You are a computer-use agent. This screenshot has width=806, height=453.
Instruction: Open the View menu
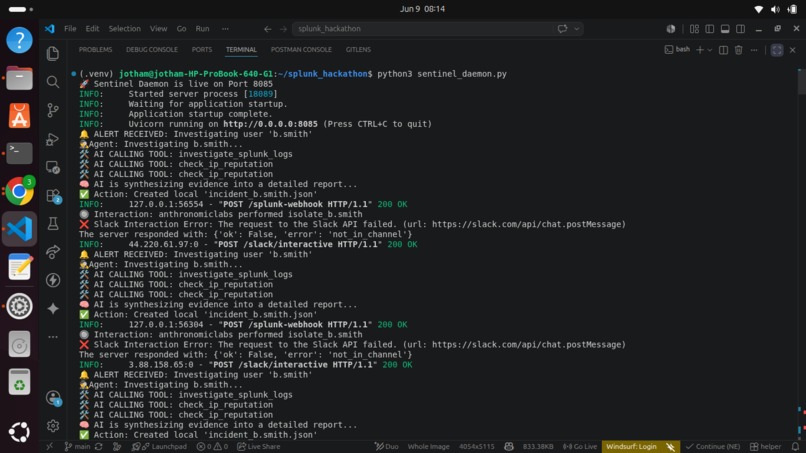[x=158, y=29]
